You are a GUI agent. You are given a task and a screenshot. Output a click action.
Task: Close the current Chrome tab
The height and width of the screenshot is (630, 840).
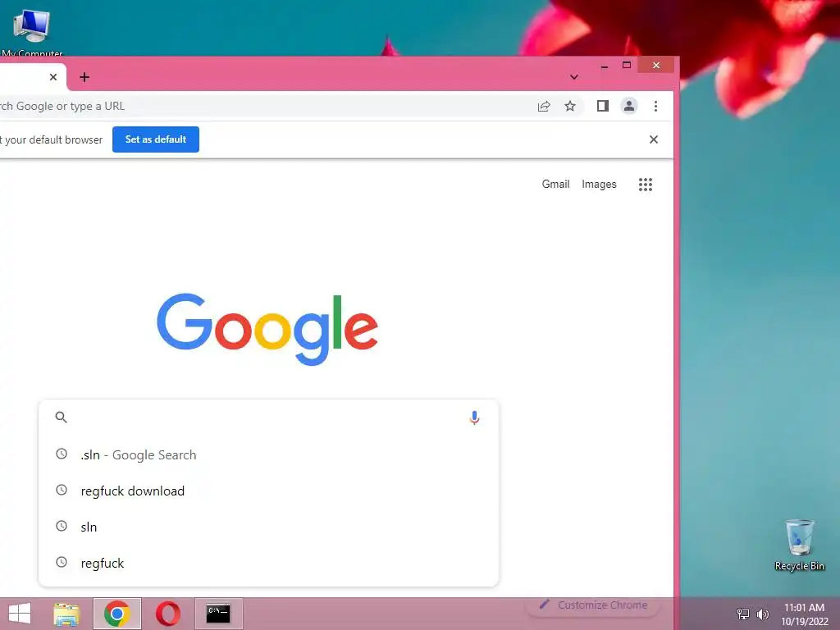[x=53, y=77]
